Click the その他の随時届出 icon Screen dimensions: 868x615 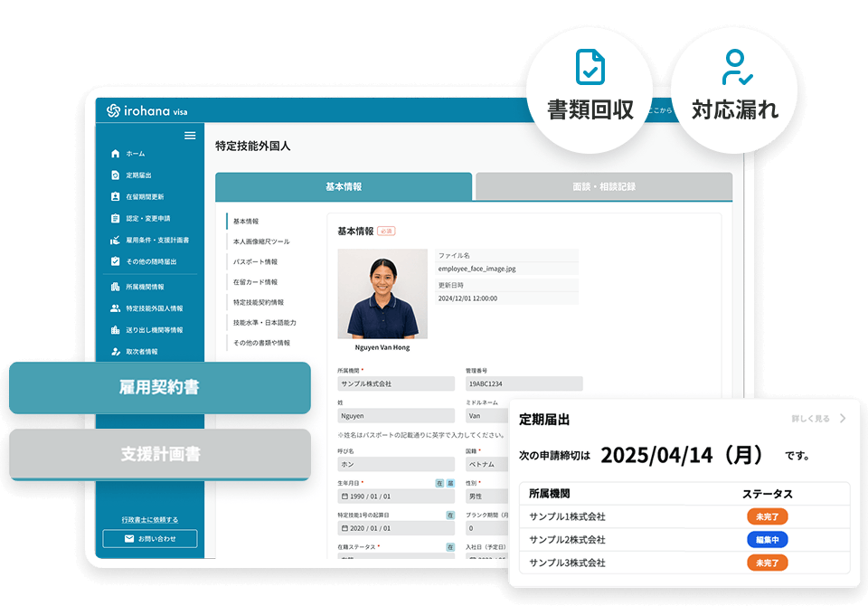tap(115, 261)
